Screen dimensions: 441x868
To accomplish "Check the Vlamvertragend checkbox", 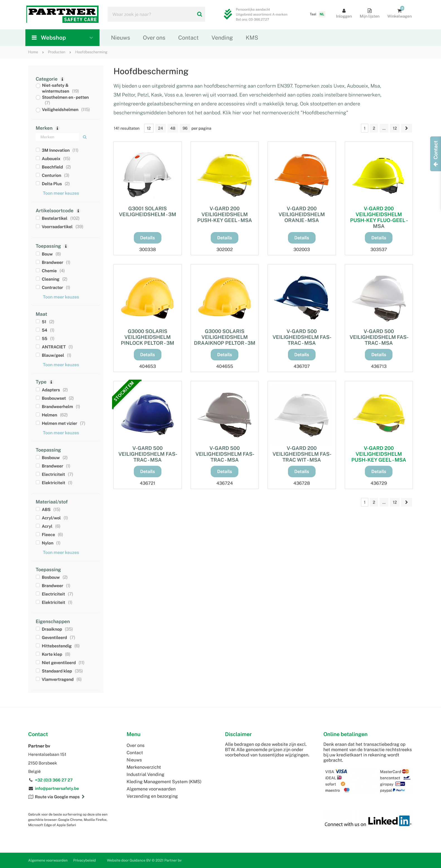I will tap(38, 679).
